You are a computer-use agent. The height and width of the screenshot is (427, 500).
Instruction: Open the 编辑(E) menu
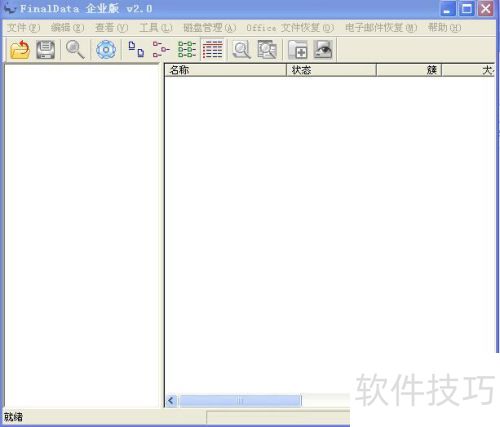[x=68, y=28]
